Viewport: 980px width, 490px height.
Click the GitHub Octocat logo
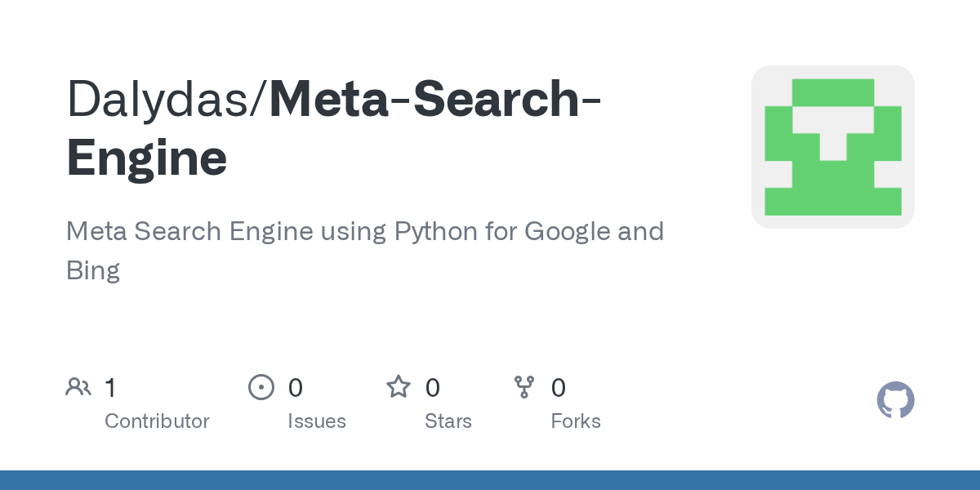click(895, 401)
